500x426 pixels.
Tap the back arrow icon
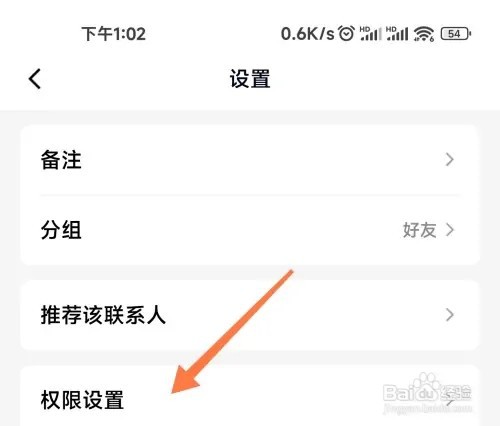point(35,79)
